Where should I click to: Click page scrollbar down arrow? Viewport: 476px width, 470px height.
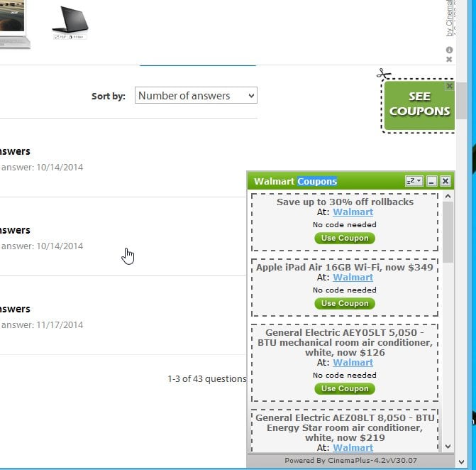click(x=461, y=462)
